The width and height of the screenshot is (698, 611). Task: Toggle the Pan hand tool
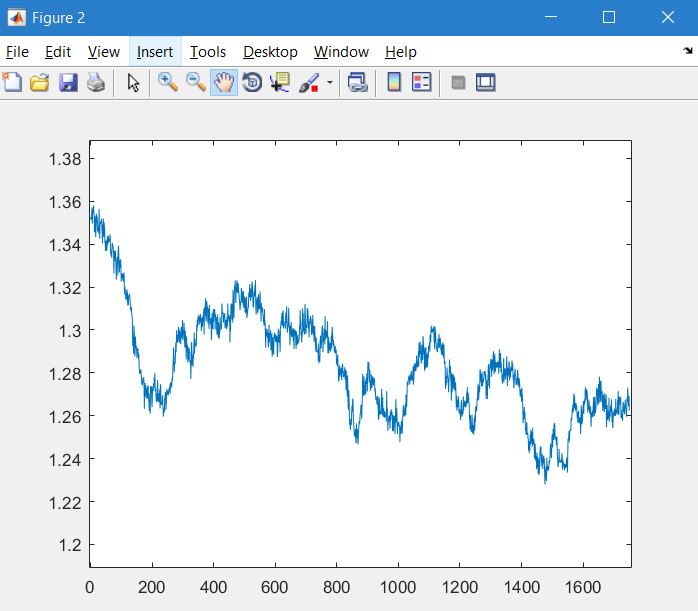click(x=224, y=82)
